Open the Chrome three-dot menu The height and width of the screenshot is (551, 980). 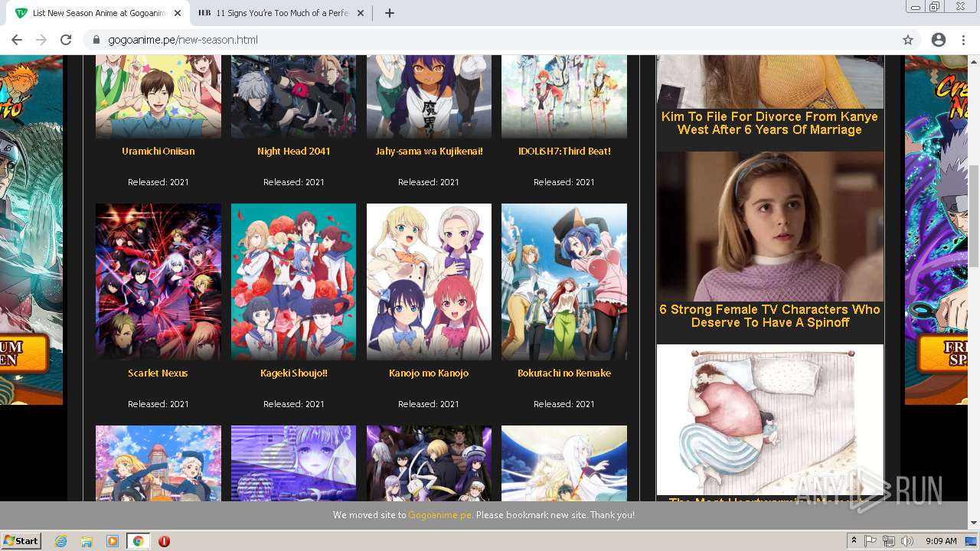pos(963,40)
